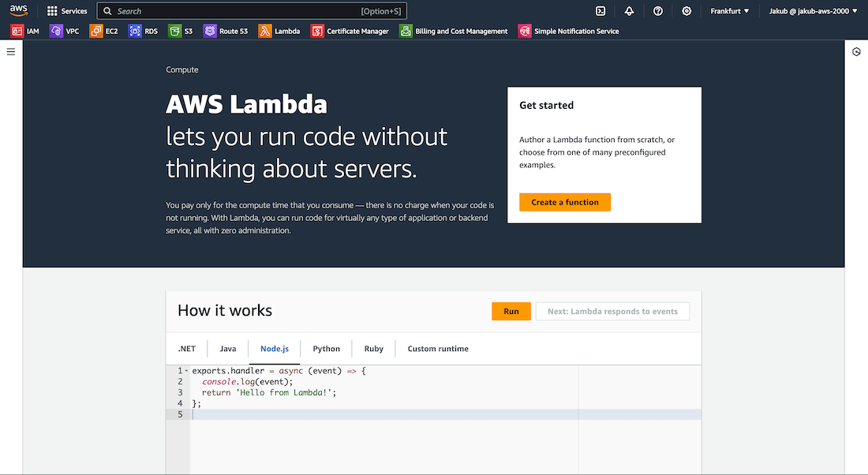868x475 pixels.
Task: Select the Ruby runtime tab
Action: pyautogui.click(x=374, y=349)
